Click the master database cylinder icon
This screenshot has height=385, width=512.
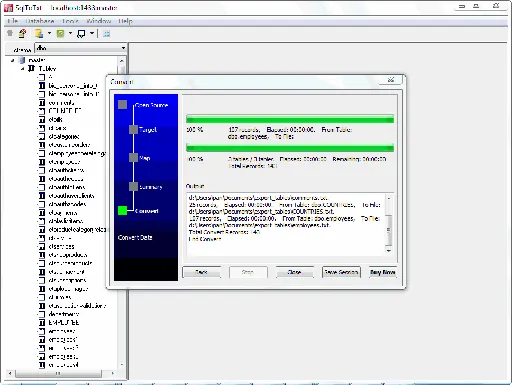point(22,60)
